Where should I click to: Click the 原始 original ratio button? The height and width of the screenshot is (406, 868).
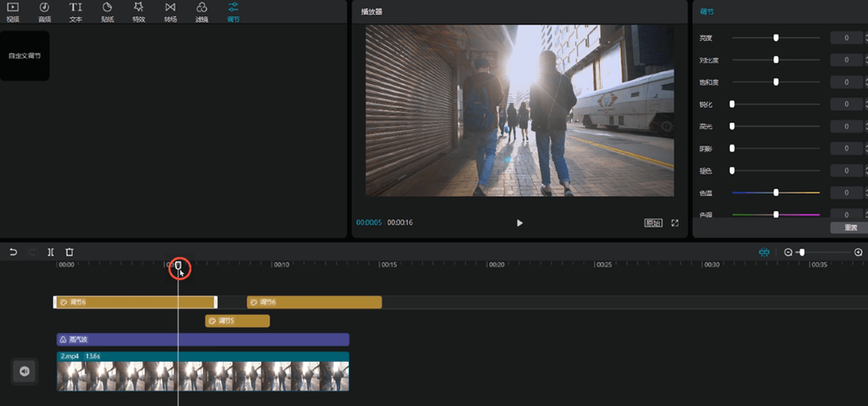point(653,223)
